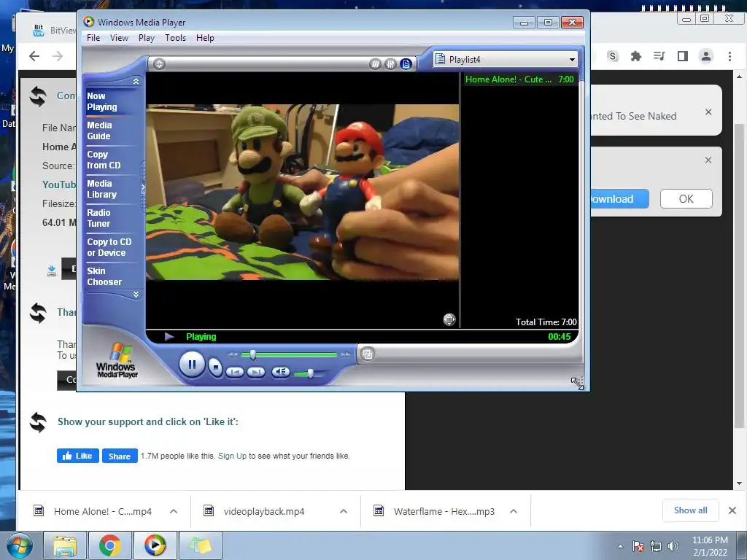Click the seek slider thumb

pos(253,354)
